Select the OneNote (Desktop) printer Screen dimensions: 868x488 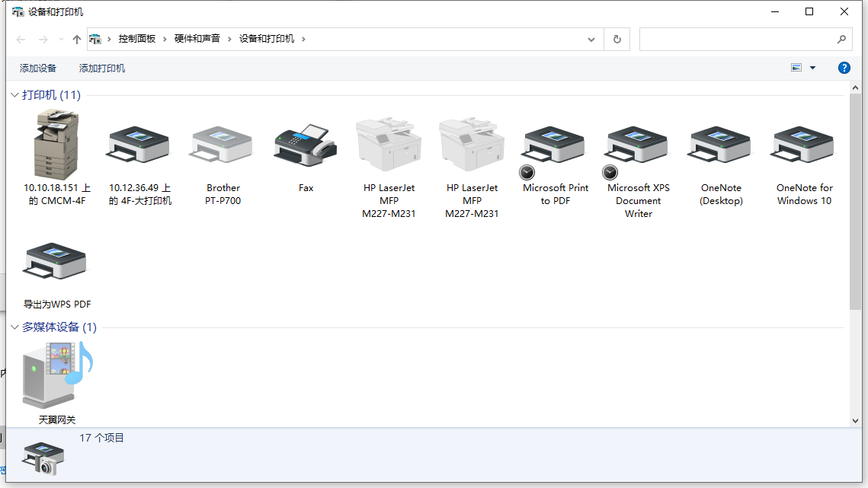721,145
